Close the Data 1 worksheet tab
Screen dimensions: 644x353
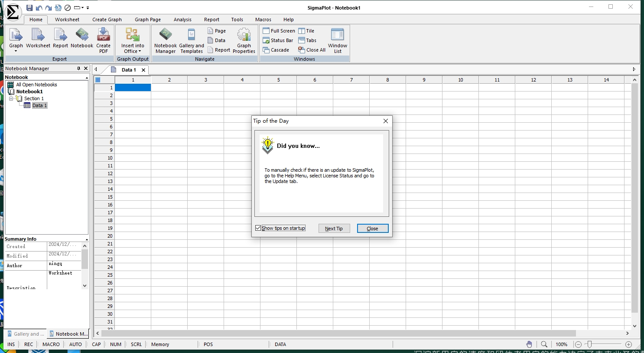(x=143, y=70)
